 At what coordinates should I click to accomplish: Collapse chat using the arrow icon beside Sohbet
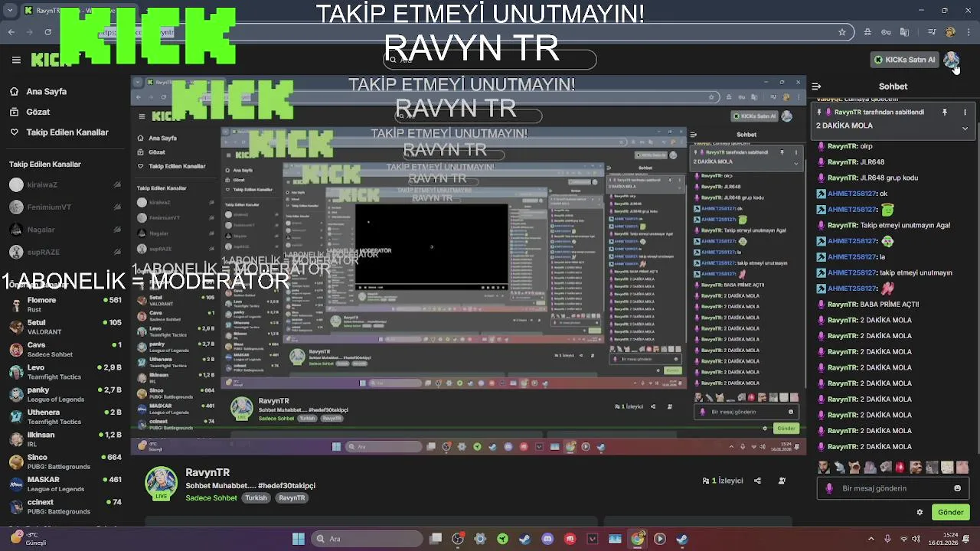[x=816, y=86]
